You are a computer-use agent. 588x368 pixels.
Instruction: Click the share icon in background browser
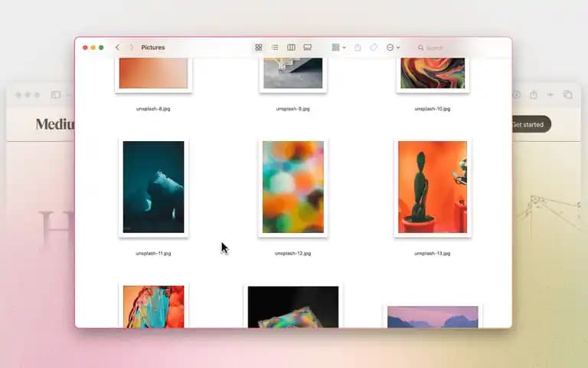(534, 94)
